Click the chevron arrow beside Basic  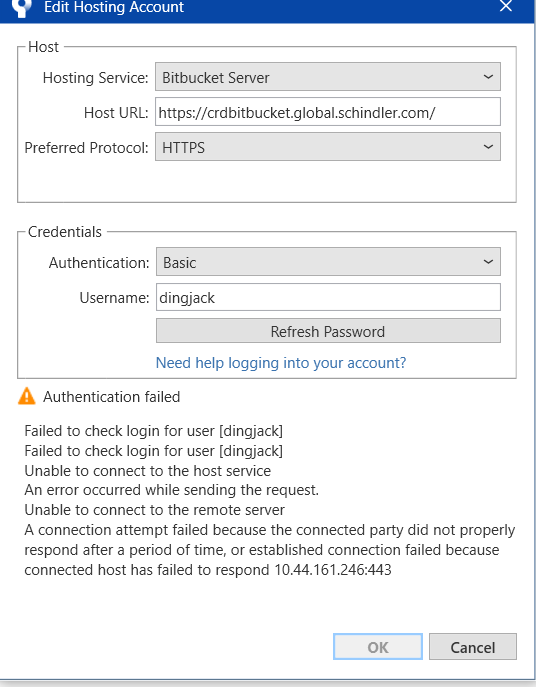click(488, 262)
